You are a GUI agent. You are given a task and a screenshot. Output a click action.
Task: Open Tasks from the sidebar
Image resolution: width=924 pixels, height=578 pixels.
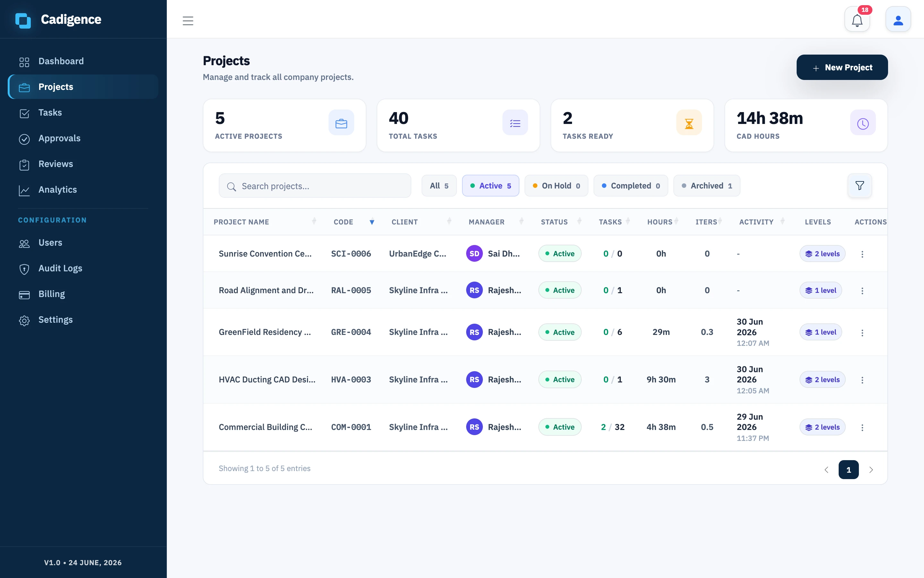(x=83, y=112)
